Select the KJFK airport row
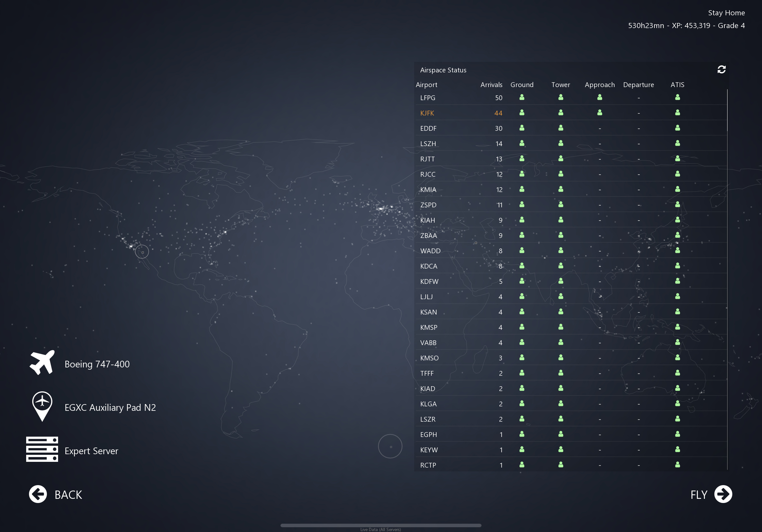The image size is (762, 532). [x=427, y=113]
